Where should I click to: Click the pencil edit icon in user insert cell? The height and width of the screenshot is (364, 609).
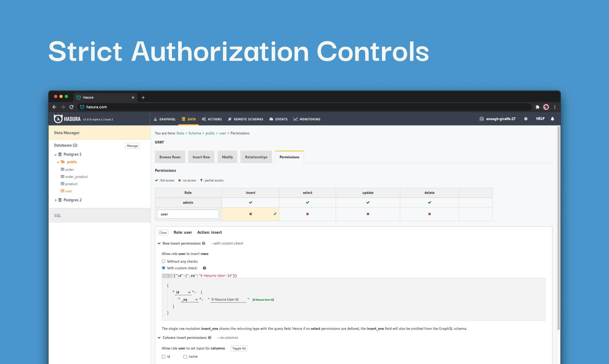[x=275, y=214]
